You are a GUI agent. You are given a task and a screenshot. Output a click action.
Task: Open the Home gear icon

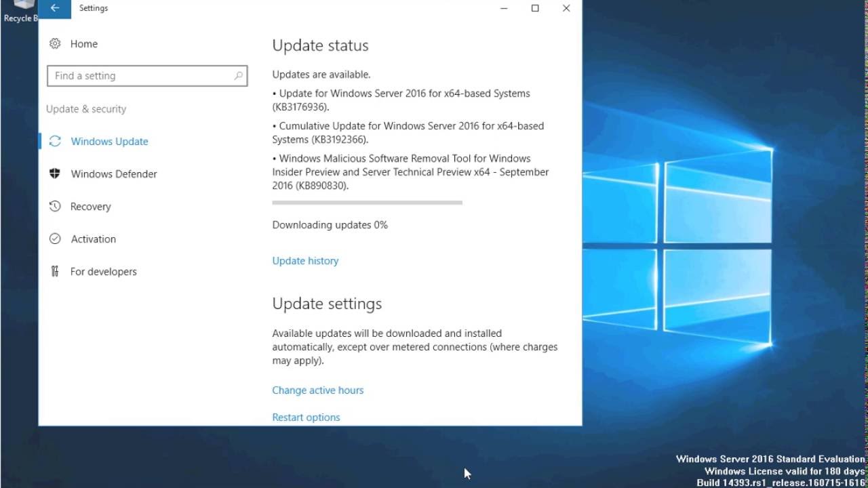pyautogui.click(x=55, y=43)
